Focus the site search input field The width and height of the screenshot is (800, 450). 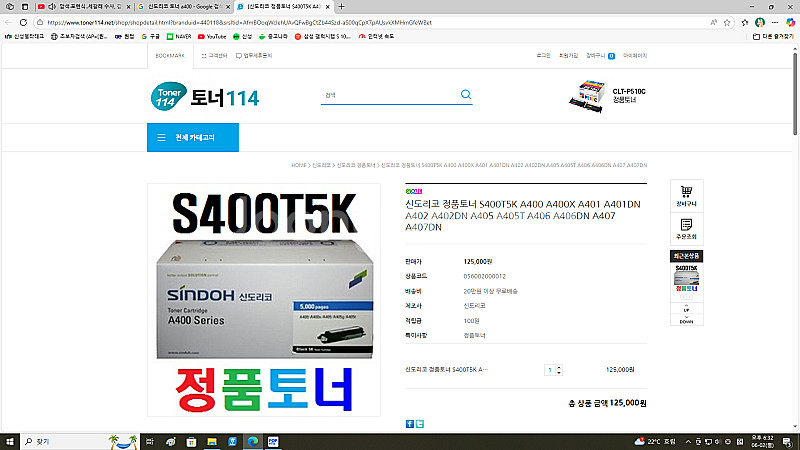point(390,95)
